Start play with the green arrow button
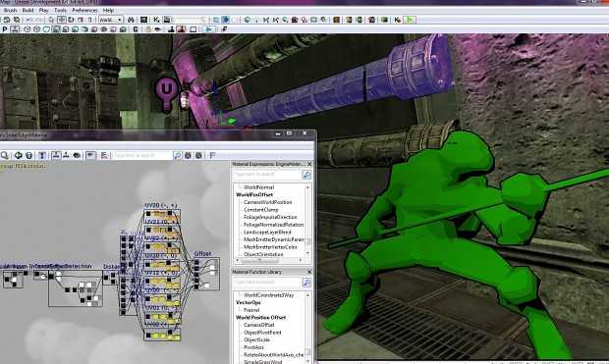The width and height of the screenshot is (609, 364). pos(410,20)
